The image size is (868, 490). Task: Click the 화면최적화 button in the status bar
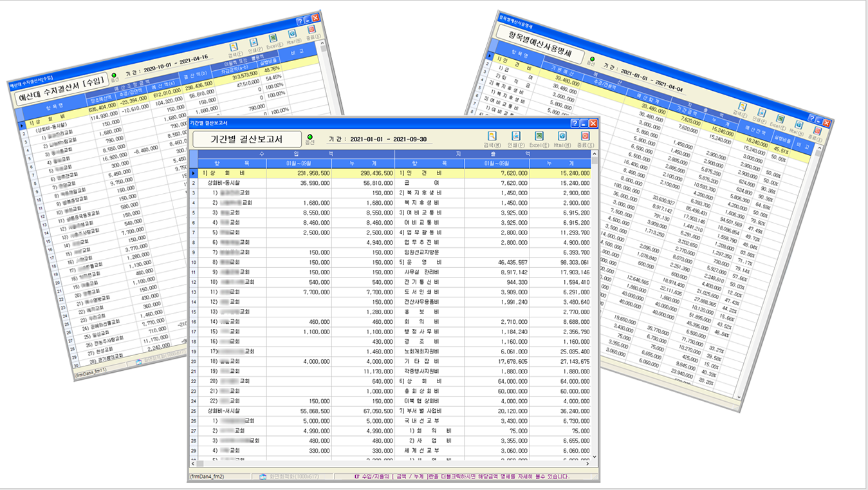277,476
